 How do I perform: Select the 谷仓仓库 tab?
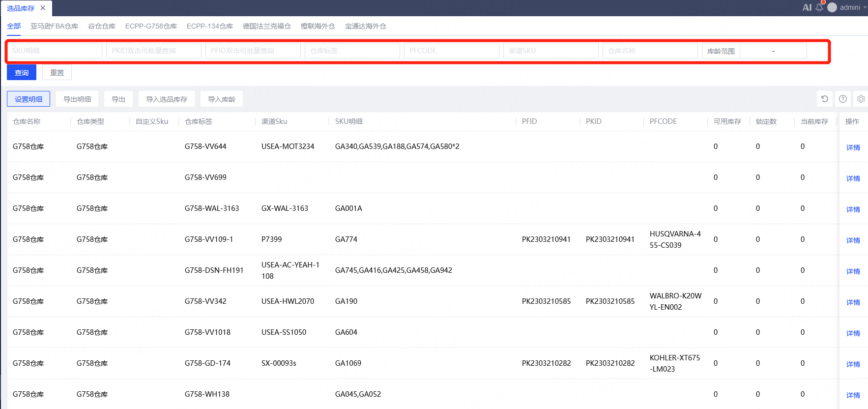coord(102,26)
